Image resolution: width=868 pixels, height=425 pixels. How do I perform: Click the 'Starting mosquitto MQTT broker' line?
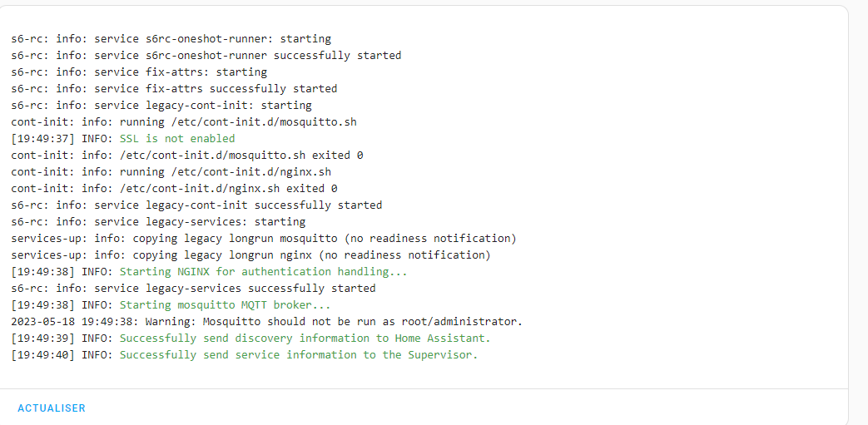point(225,305)
